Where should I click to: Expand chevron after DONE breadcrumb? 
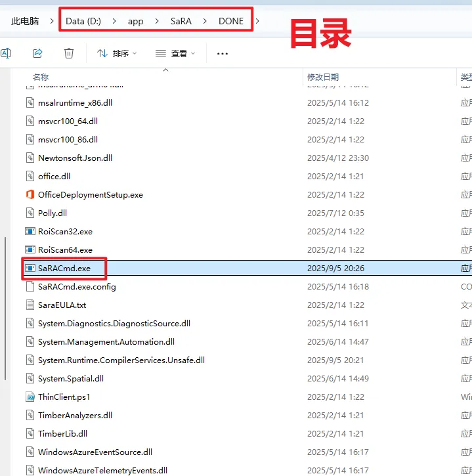click(x=257, y=21)
